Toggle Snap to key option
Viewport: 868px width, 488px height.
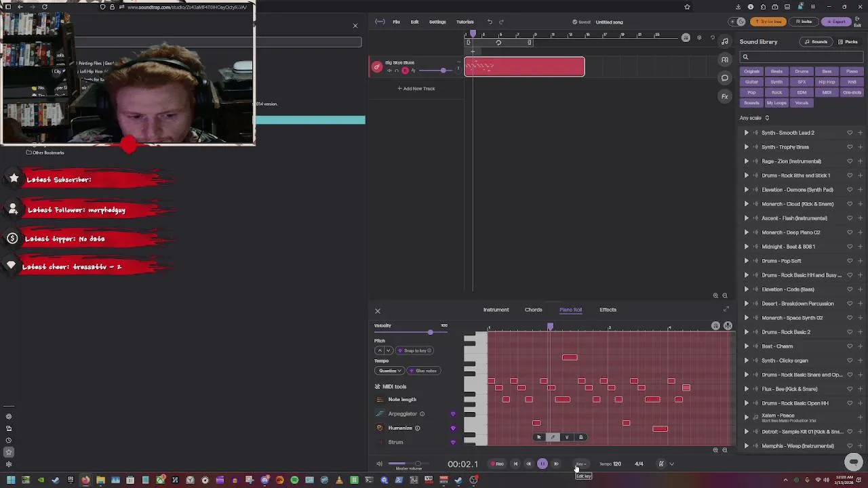pos(415,350)
